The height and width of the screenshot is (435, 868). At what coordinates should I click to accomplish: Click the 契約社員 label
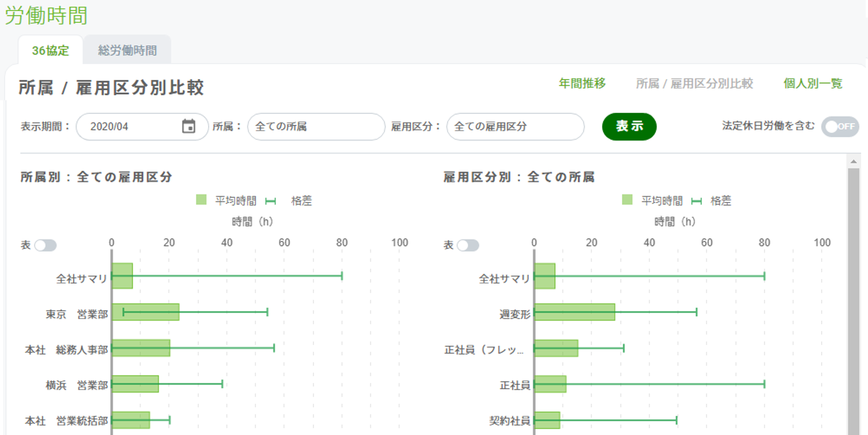pos(510,421)
